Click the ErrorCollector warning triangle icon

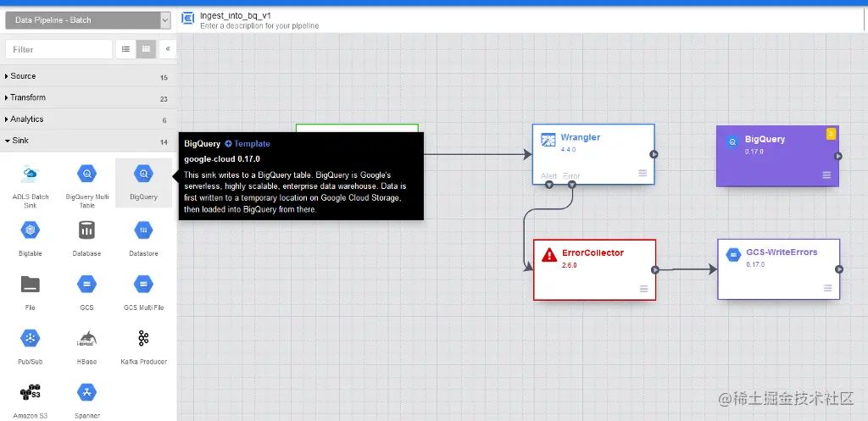tap(549, 255)
